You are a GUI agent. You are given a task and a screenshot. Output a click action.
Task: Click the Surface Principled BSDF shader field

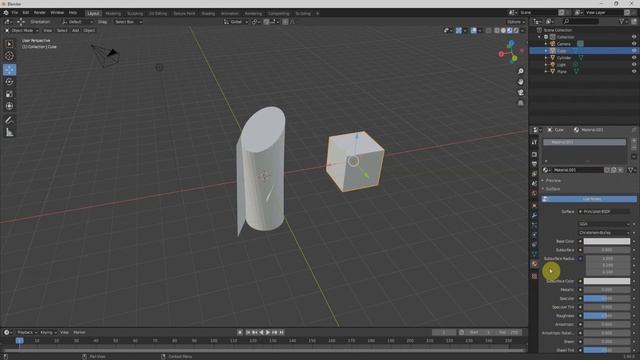pyautogui.click(x=604, y=211)
